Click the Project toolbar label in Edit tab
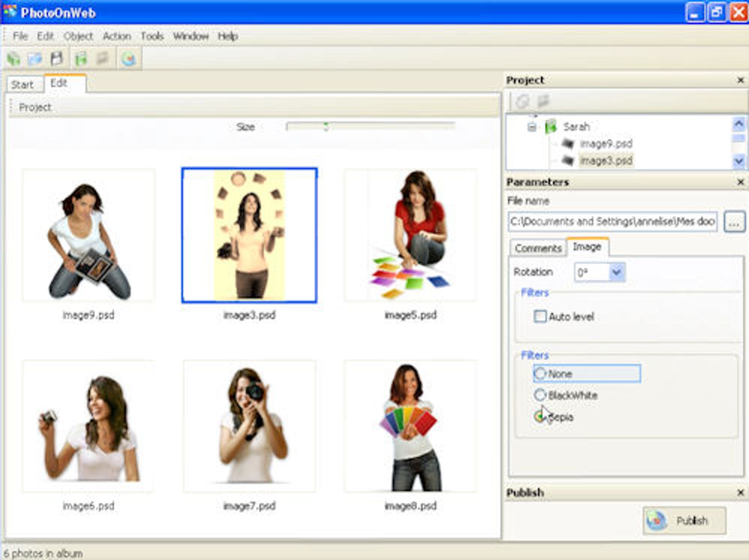Screen dimensions: 749x560 [35, 107]
